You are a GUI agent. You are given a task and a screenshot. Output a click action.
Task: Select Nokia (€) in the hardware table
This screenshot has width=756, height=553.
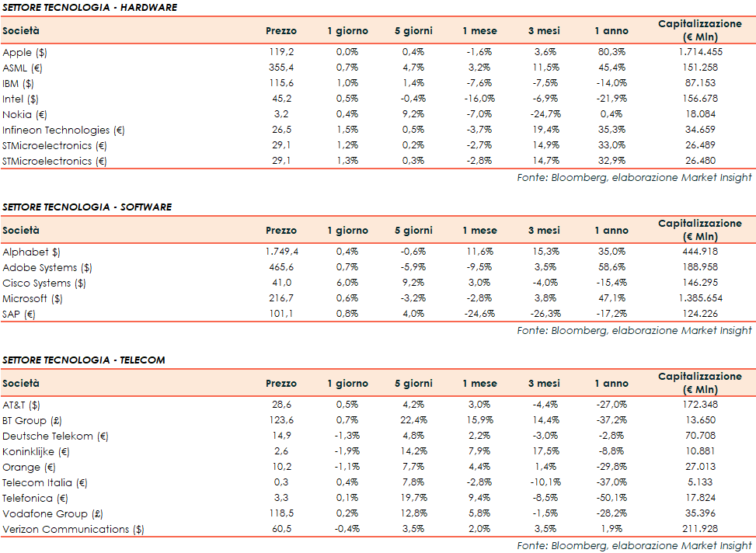click(x=23, y=114)
